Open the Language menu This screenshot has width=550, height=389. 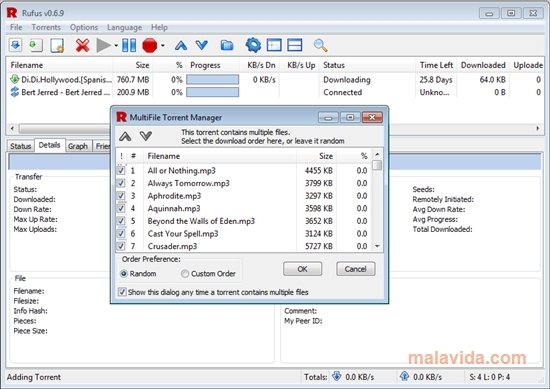125,27
